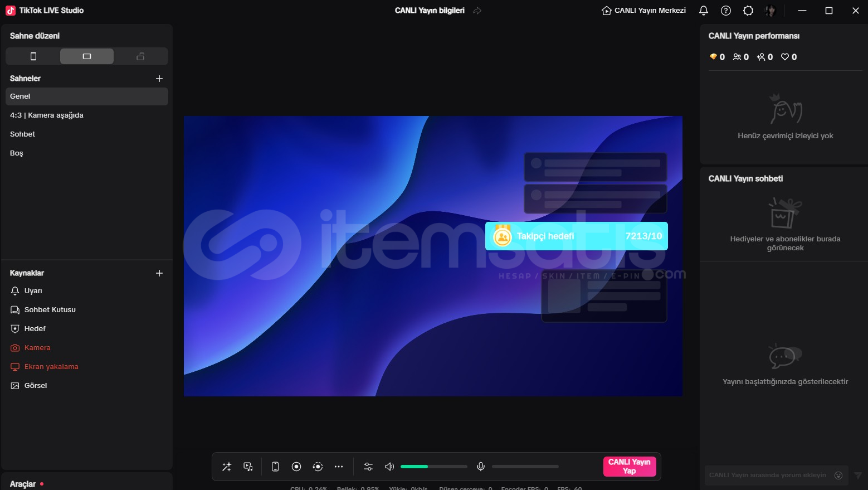Mute the speaker output
The width and height of the screenshot is (868, 490).
[x=389, y=467]
